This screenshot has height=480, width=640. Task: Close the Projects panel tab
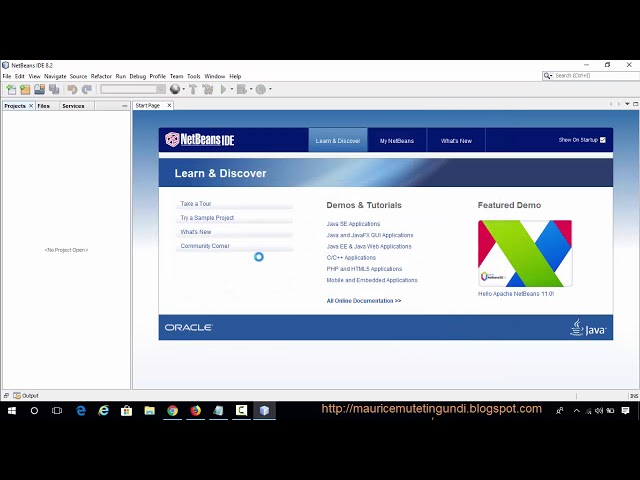point(31,106)
